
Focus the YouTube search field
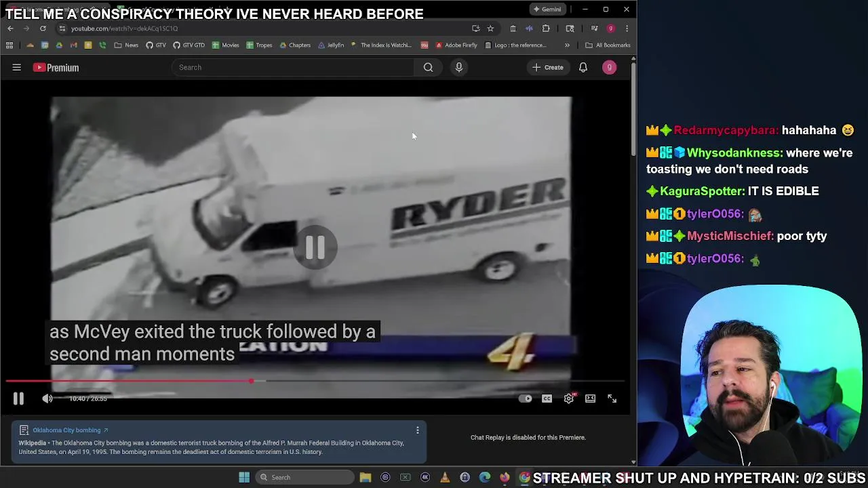(x=293, y=67)
